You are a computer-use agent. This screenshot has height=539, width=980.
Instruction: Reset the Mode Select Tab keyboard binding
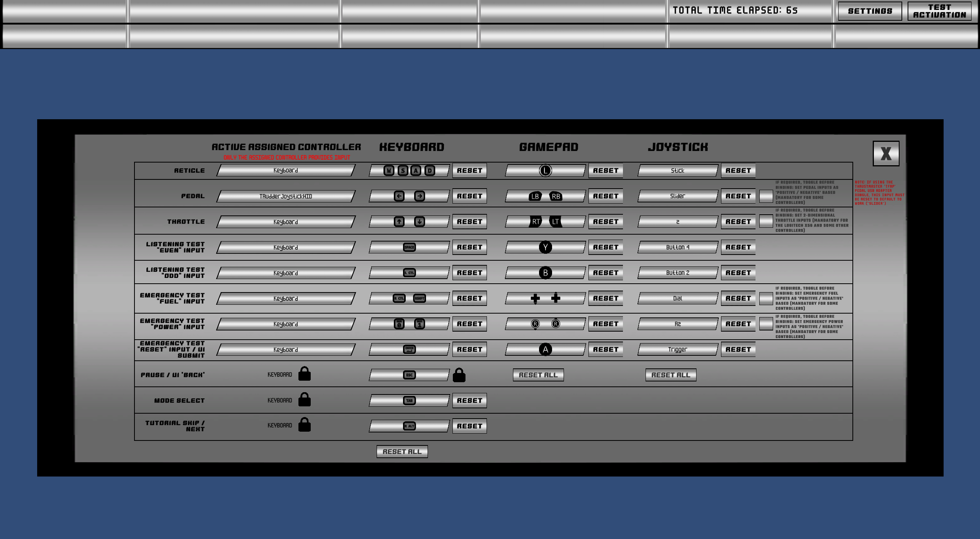tap(469, 401)
